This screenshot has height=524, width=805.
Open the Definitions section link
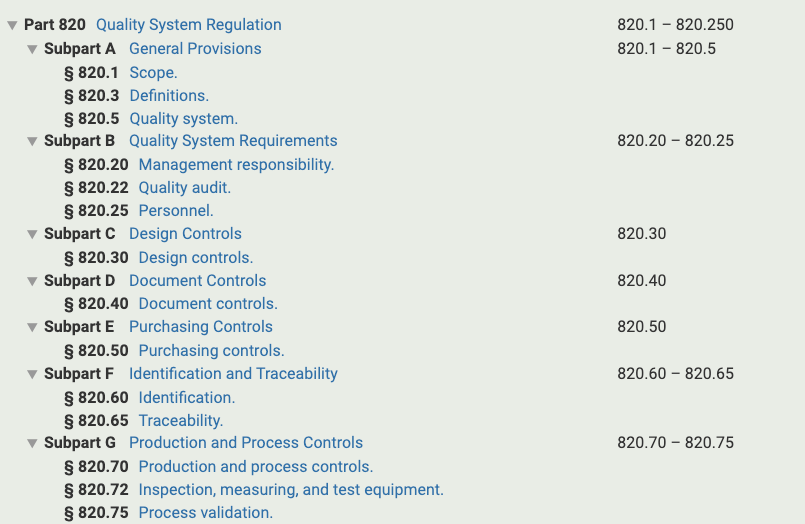click(x=169, y=95)
